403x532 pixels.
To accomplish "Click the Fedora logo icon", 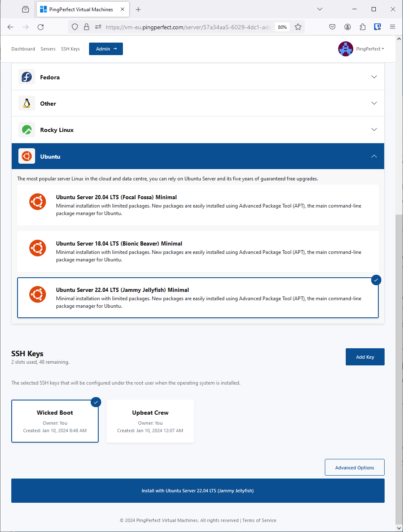I will tap(27, 77).
